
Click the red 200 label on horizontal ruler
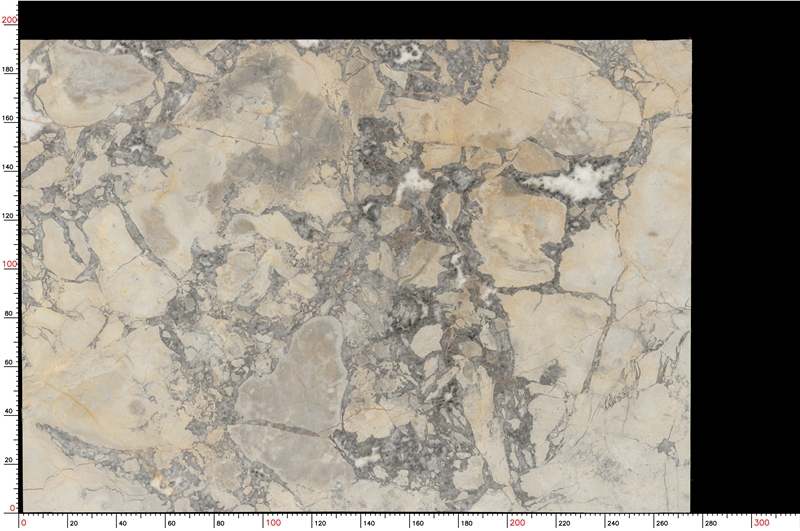(x=517, y=523)
